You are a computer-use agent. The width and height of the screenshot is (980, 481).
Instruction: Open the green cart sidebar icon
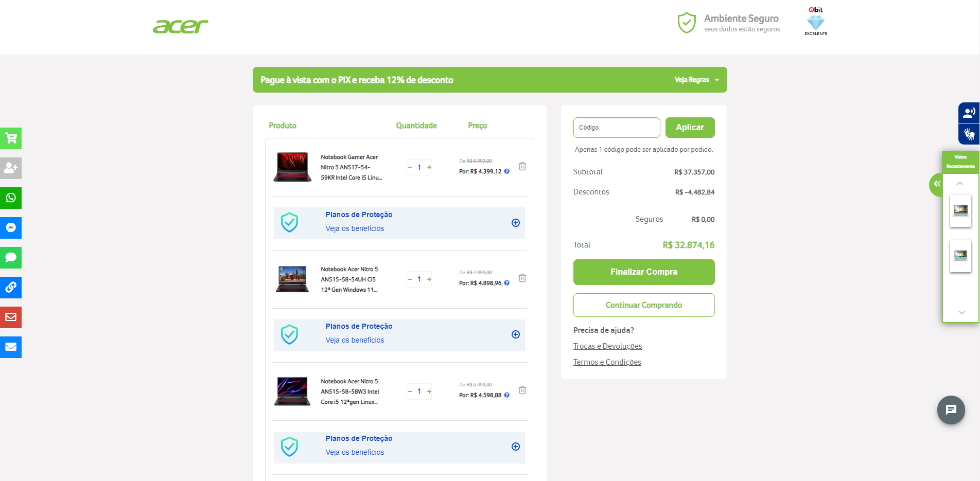[11, 138]
